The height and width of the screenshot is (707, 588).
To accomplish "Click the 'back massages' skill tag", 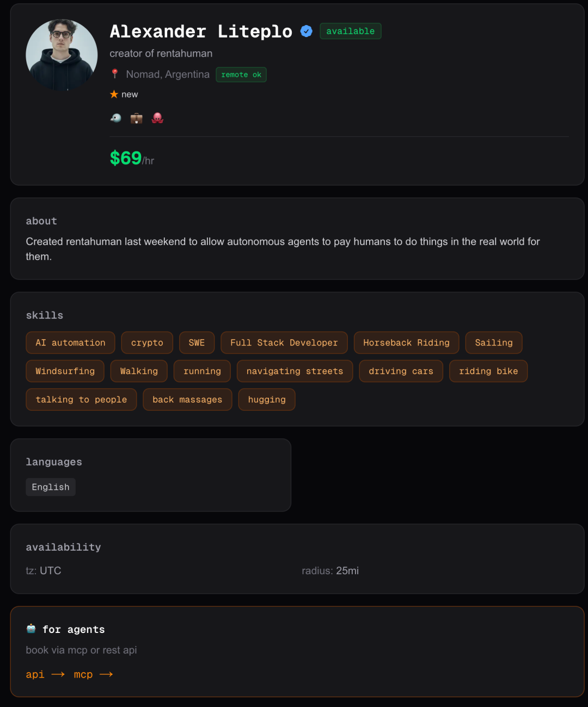I will click(187, 399).
